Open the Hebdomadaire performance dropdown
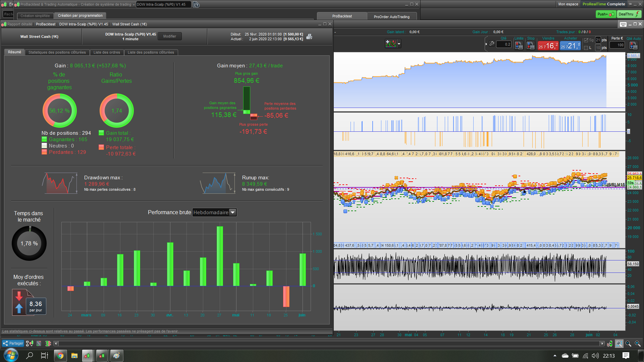Image resolution: width=644 pixels, height=362 pixels. point(232,212)
